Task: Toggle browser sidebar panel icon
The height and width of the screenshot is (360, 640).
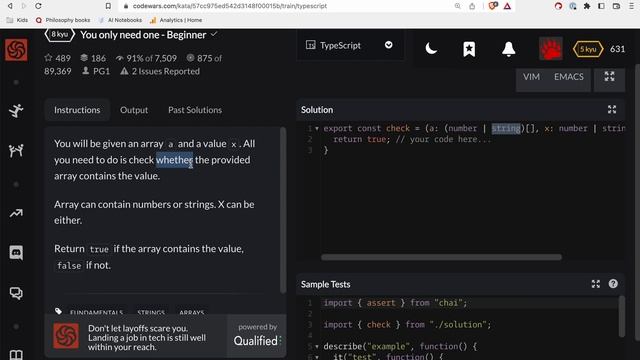Action: (x=601, y=6)
